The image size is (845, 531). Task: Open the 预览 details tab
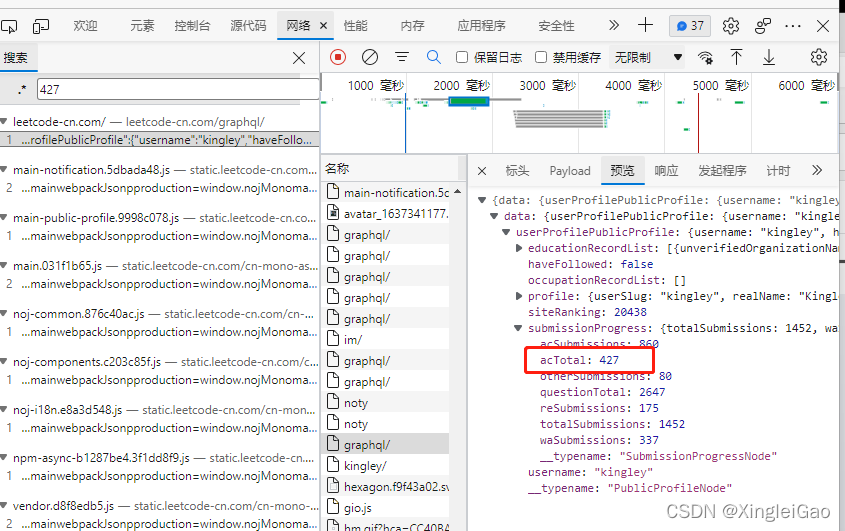point(622,171)
